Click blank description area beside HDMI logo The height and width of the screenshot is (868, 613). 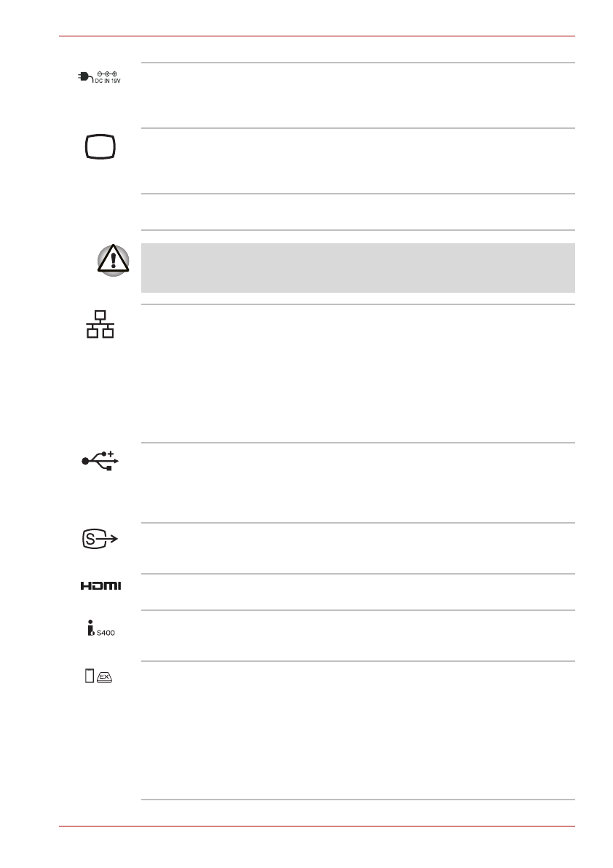357,592
